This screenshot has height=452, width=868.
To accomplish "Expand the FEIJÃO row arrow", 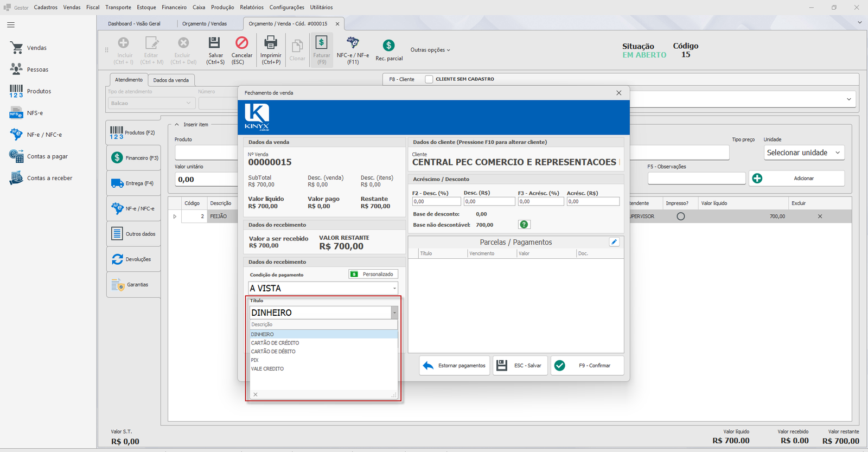I will tap(175, 216).
